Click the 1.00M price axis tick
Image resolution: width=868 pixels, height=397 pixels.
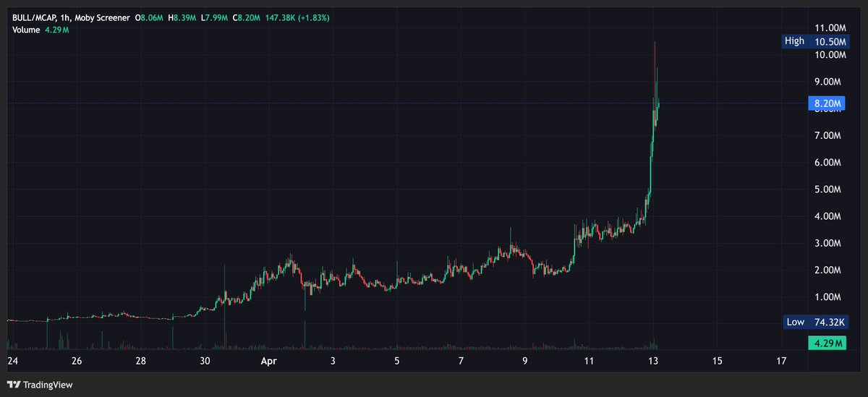tap(828, 297)
